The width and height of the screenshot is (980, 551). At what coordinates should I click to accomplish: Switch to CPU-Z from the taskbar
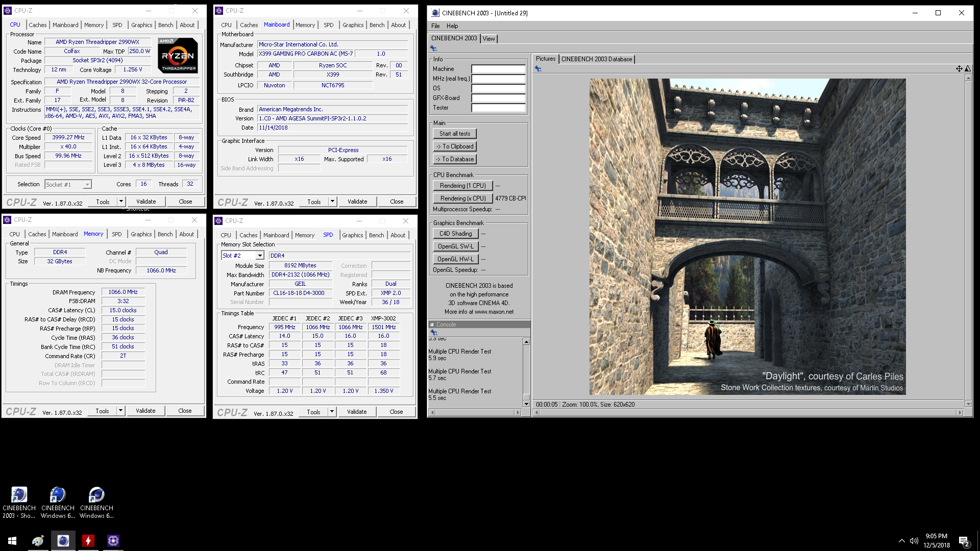point(113,541)
